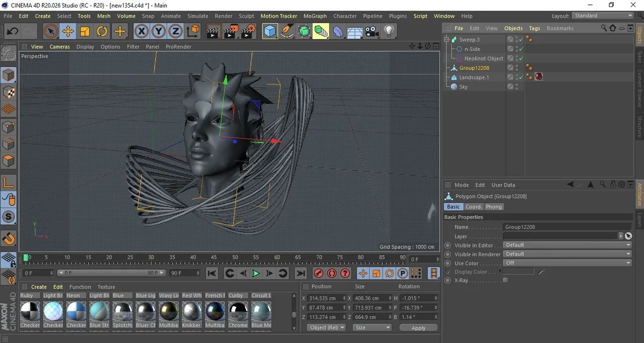Open the Visible in Renderer dropdown

coord(567,254)
